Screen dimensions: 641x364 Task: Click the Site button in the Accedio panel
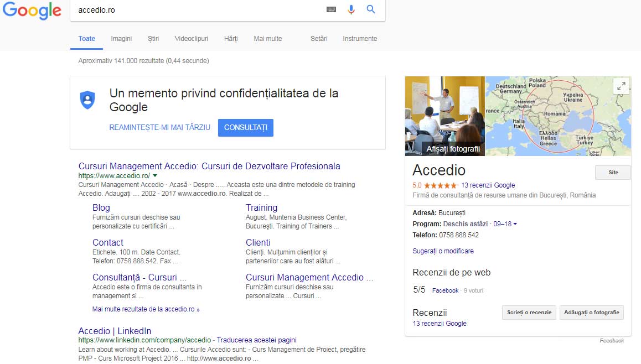pos(612,172)
